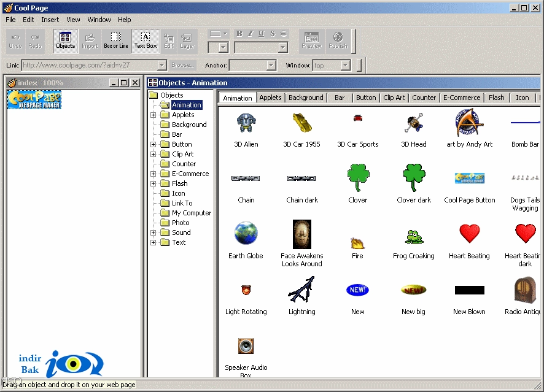Toggle bold text formatting
Screen dimensions: 544x392
[239, 34]
